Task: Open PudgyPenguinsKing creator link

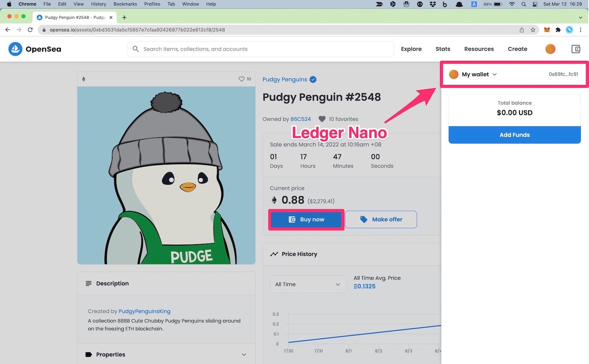Action: 145,311
